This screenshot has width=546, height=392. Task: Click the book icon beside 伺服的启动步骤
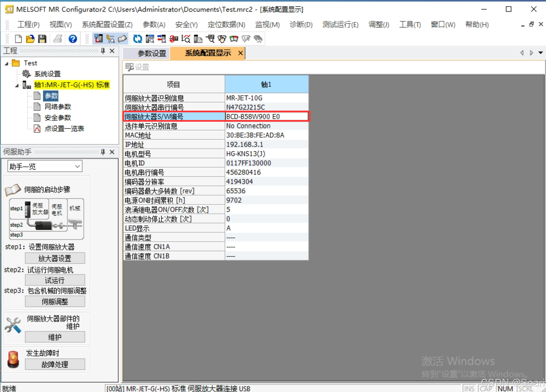(13, 190)
